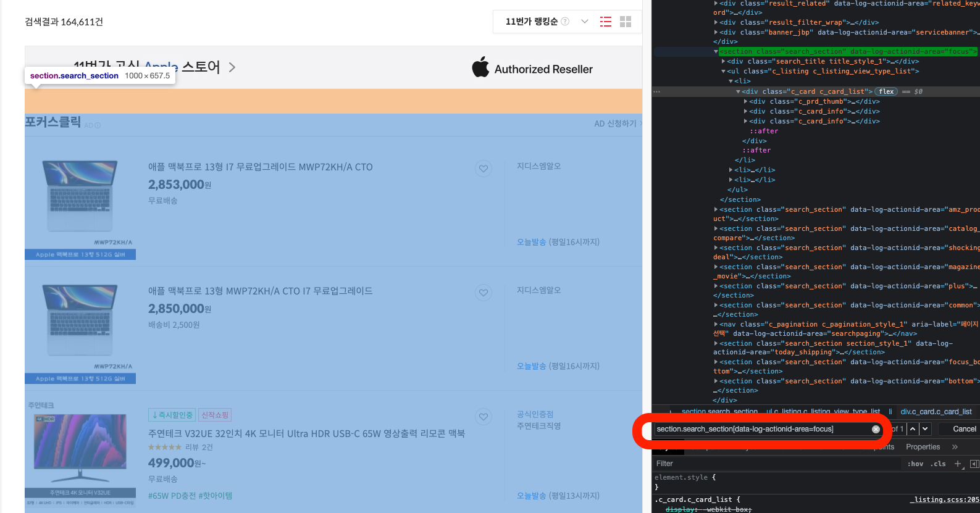Like the 2,850,000원 MacBook Pro listing
Viewport: 980px width, 513px height.
coord(484,292)
